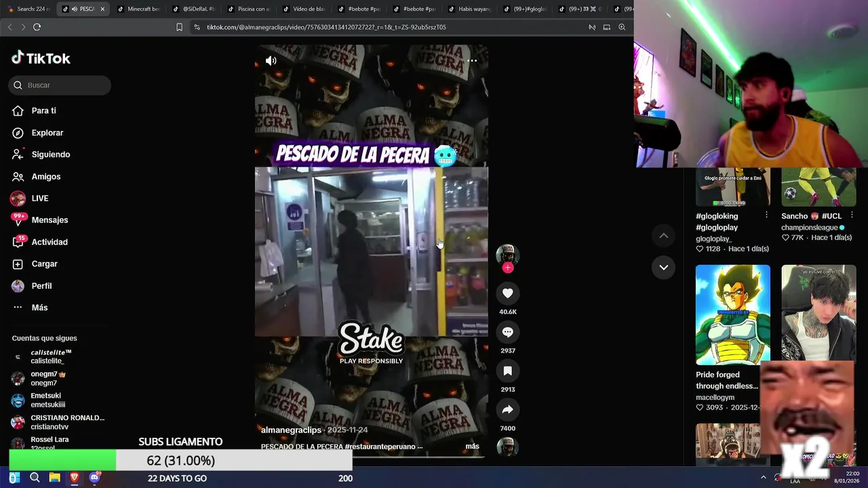Open options for #glogloking video

pos(766,216)
